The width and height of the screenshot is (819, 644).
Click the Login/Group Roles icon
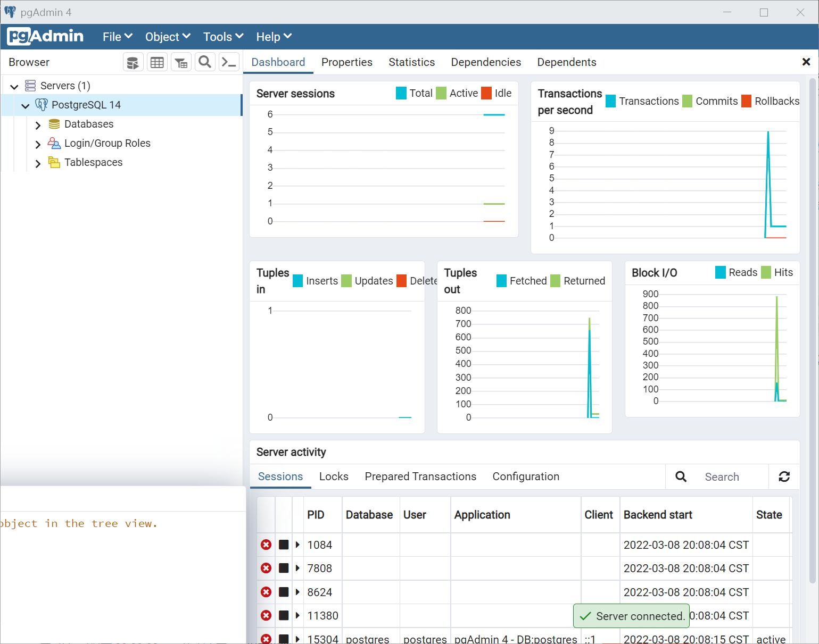(54, 143)
